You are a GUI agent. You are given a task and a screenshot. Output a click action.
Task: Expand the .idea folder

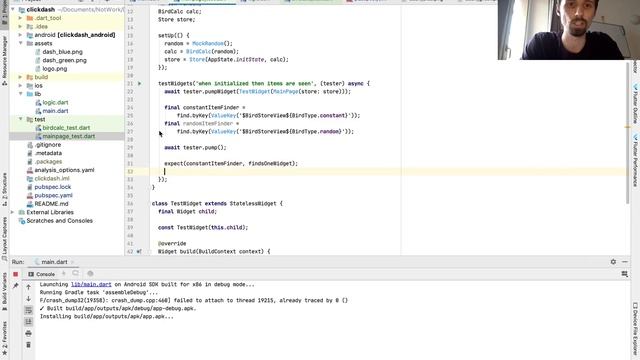coord(20,27)
